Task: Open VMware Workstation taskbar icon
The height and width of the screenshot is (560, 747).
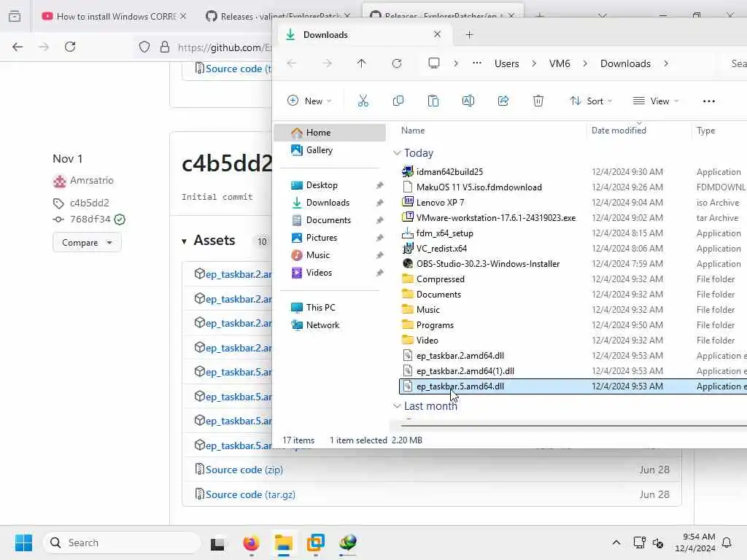Action: coord(315,542)
